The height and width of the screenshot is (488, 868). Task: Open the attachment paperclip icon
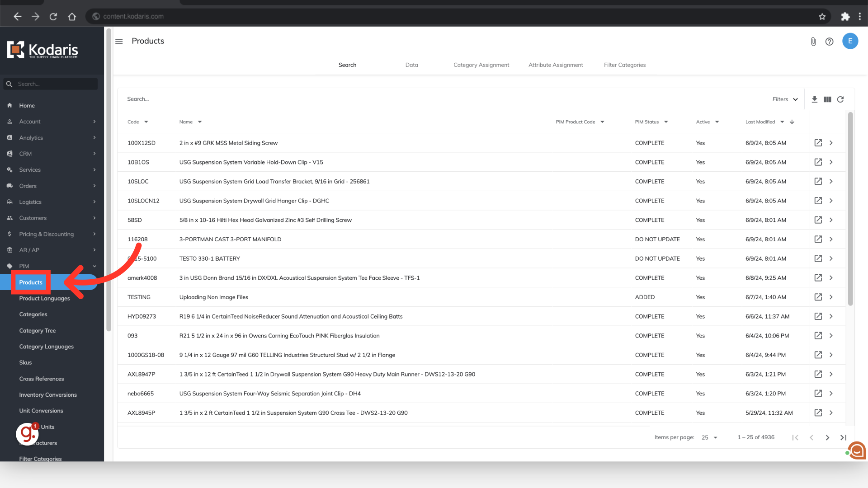point(813,42)
